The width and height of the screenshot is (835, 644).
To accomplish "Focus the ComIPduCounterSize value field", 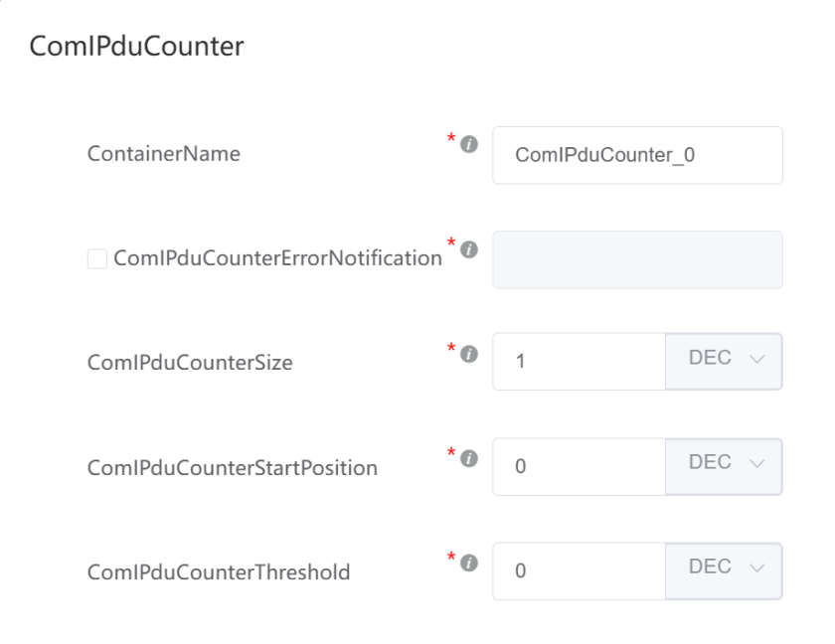I will (x=579, y=362).
